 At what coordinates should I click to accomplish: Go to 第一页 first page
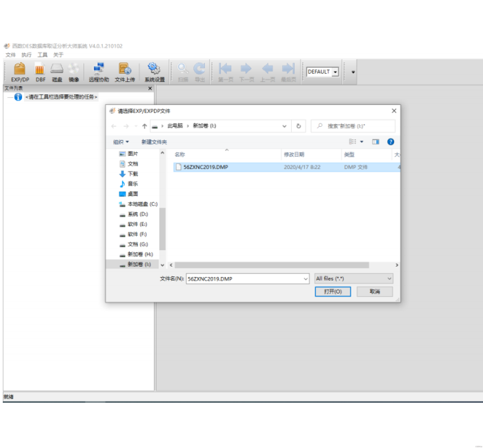pyautogui.click(x=226, y=72)
